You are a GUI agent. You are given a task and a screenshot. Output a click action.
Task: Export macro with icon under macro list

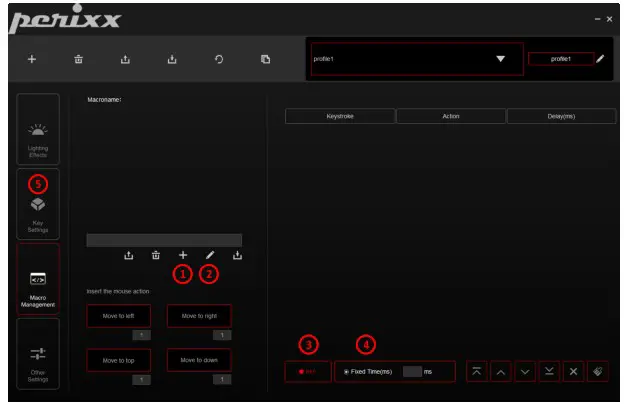click(x=129, y=255)
